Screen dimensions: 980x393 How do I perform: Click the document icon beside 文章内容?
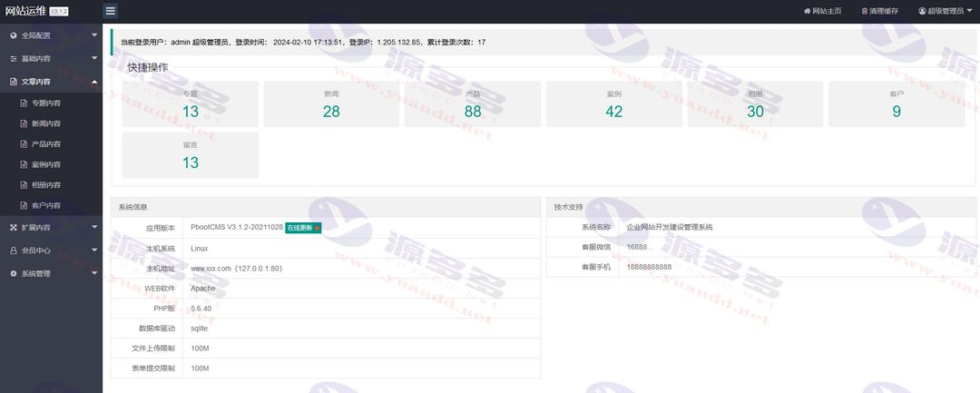tap(13, 81)
